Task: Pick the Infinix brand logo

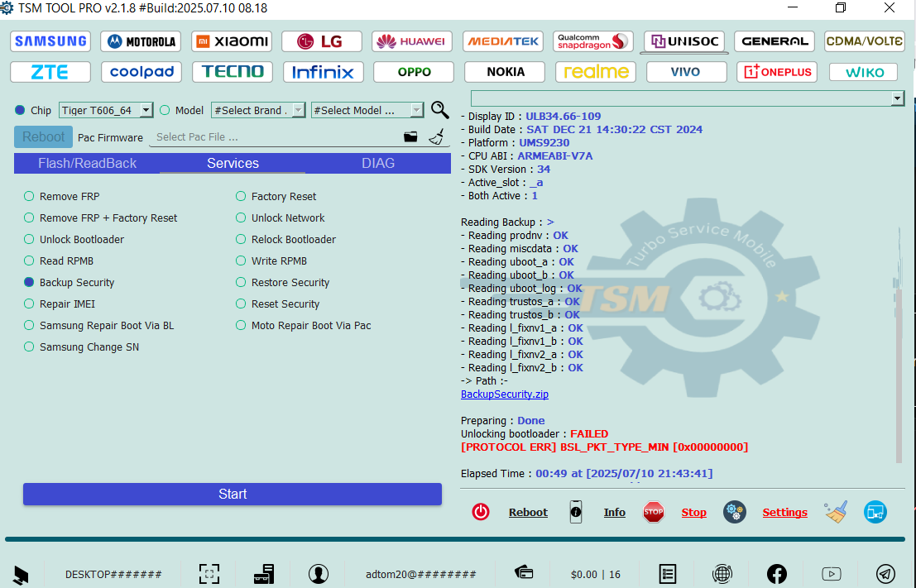Action: pos(323,73)
